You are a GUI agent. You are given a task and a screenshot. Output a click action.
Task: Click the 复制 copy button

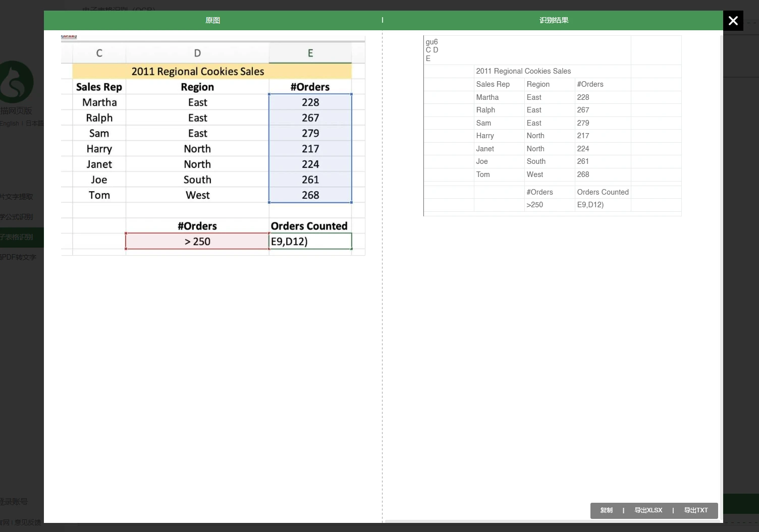[x=606, y=510]
